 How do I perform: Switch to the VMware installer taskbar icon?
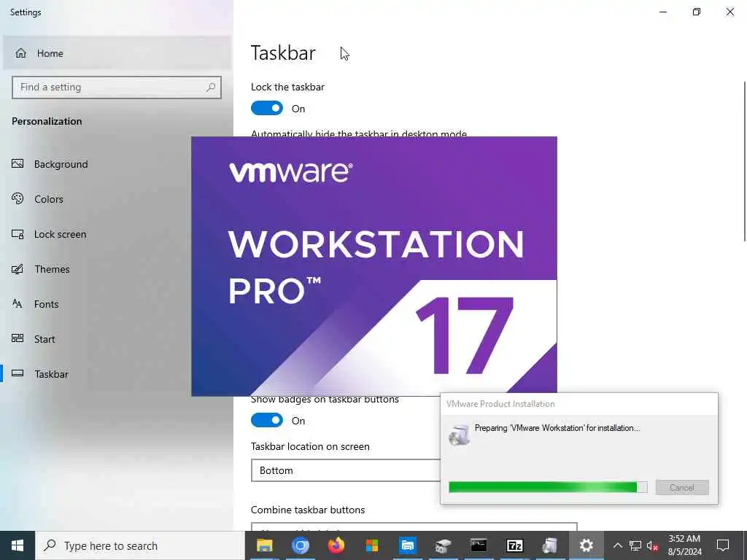click(550, 545)
